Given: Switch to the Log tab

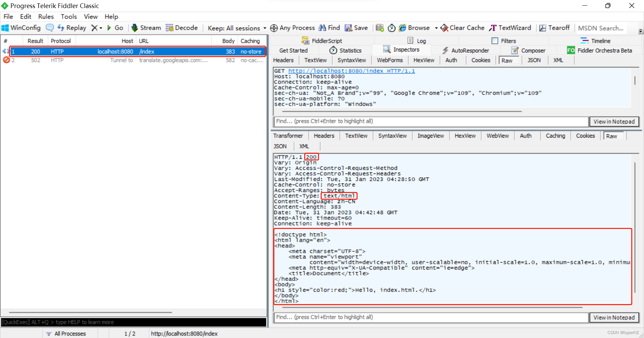Looking at the screenshot, I should pos(417,41).
